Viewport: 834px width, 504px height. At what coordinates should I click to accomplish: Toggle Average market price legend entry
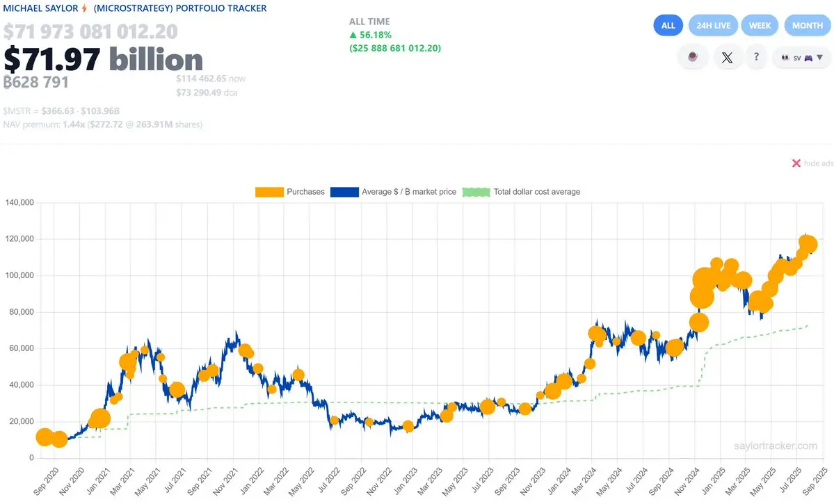coord(393,192)
